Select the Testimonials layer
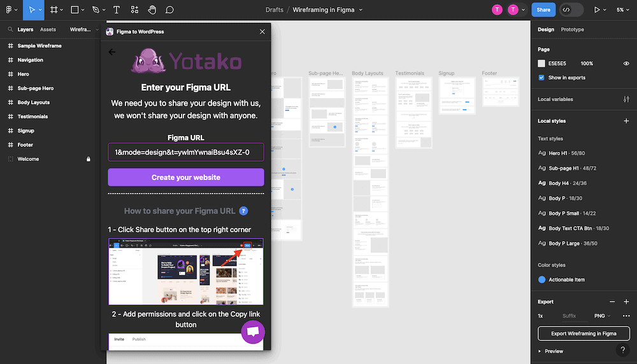This screenshot has width=637, height=364. point(32,116)
